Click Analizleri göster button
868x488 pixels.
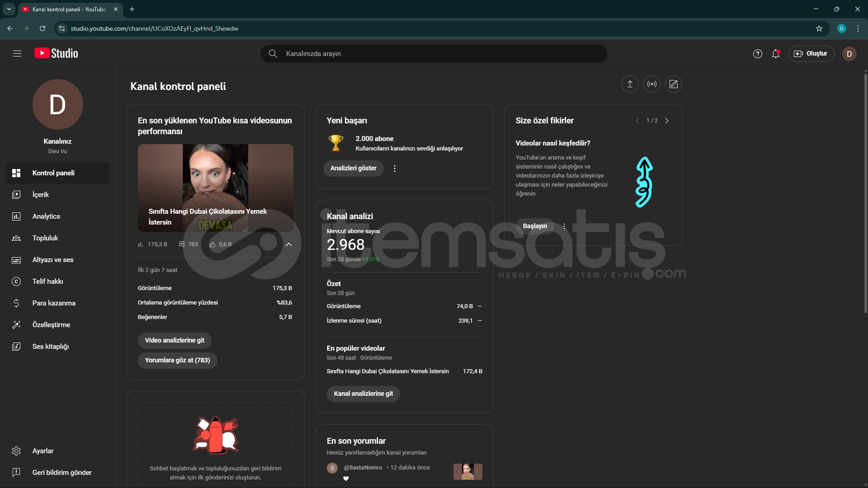(x=353, y=169)
